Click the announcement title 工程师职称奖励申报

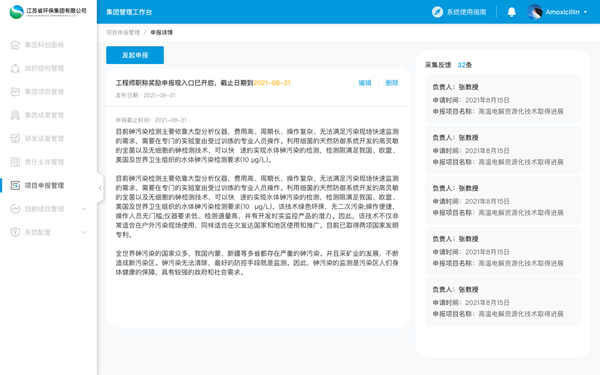point(184,83)
